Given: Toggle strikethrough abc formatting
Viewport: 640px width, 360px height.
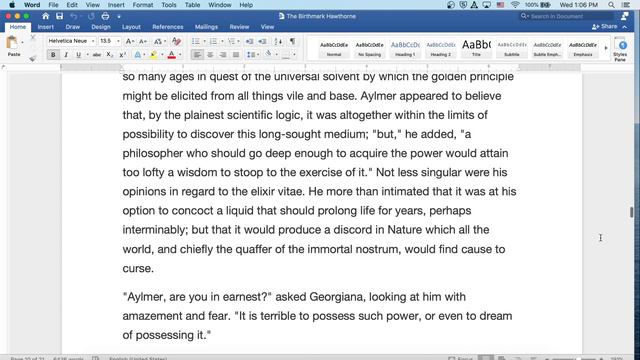Looking at the screenshot, I should point(97,55).
